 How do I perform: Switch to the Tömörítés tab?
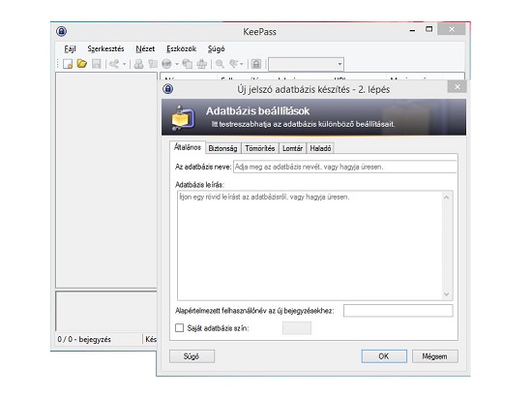pyautogui.click(x=260, y=148)
